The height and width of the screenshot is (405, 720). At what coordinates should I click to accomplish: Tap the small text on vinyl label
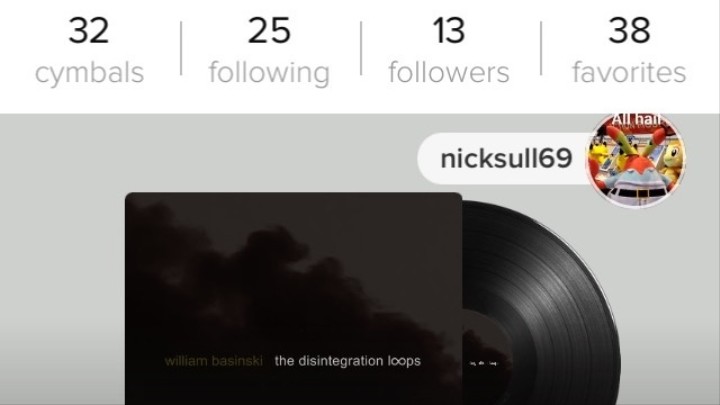point(483,363)
